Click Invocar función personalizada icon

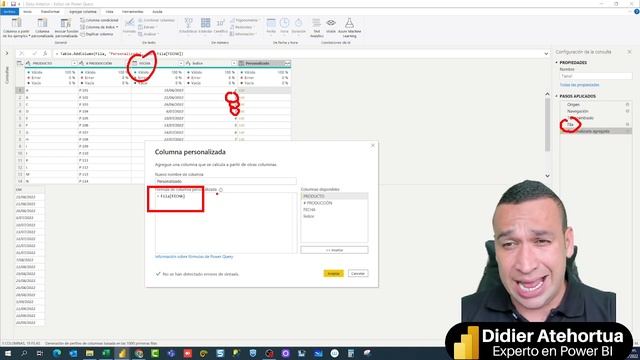pyautogui.click(x=66, y=24)
